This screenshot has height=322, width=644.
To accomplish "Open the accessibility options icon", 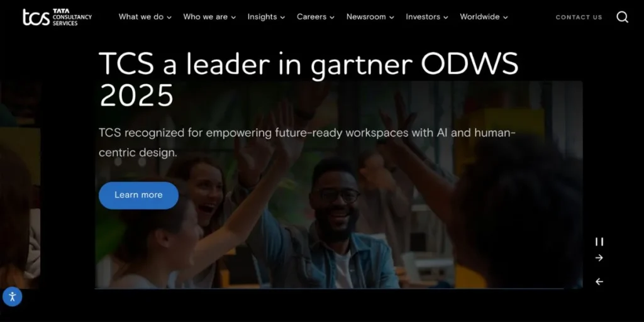I will (13, 297).
